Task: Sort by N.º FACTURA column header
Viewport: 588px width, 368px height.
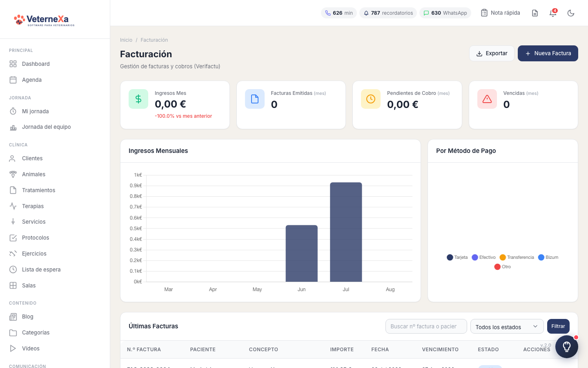Action: click(144, 350)
